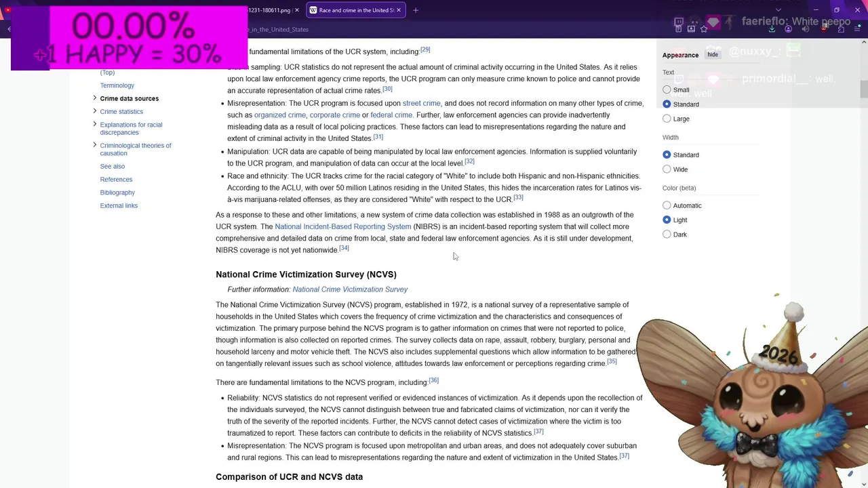Select Automatic color mode
The image size is (868, 488).
[x=667, y=205]
